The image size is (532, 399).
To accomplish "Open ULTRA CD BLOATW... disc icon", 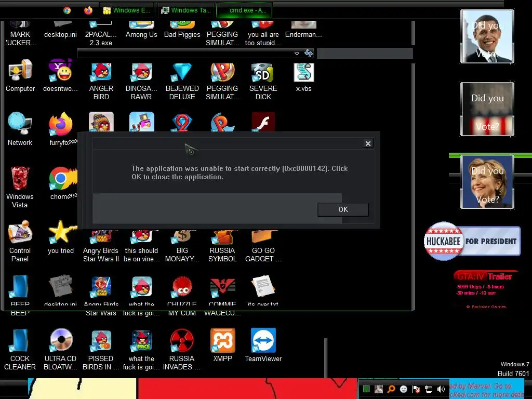I will pos(60,350).
